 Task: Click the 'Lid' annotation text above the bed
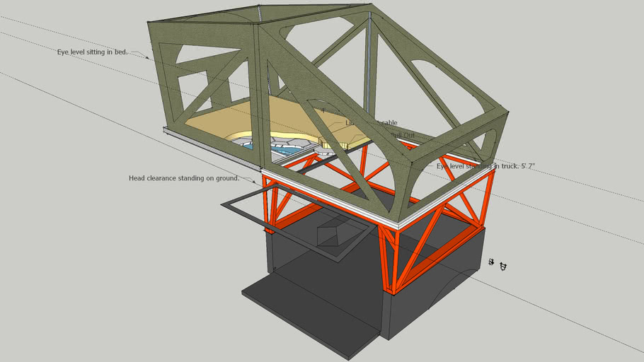[350, 123]
